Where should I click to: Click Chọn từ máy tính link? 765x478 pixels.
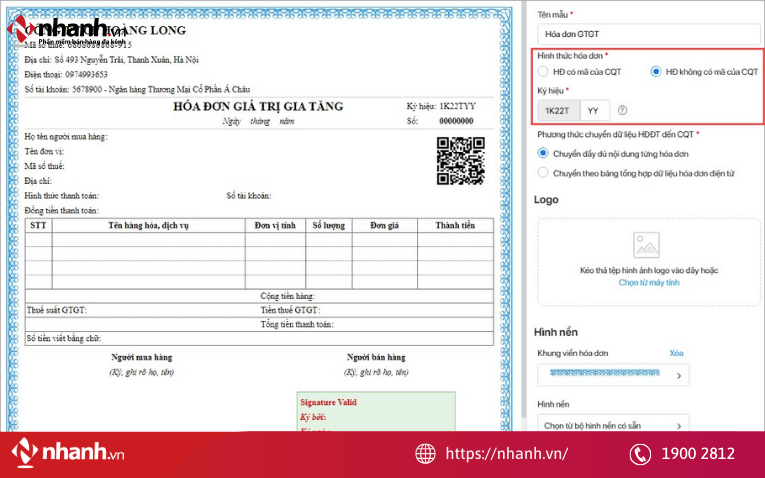[x=649, y=282]
